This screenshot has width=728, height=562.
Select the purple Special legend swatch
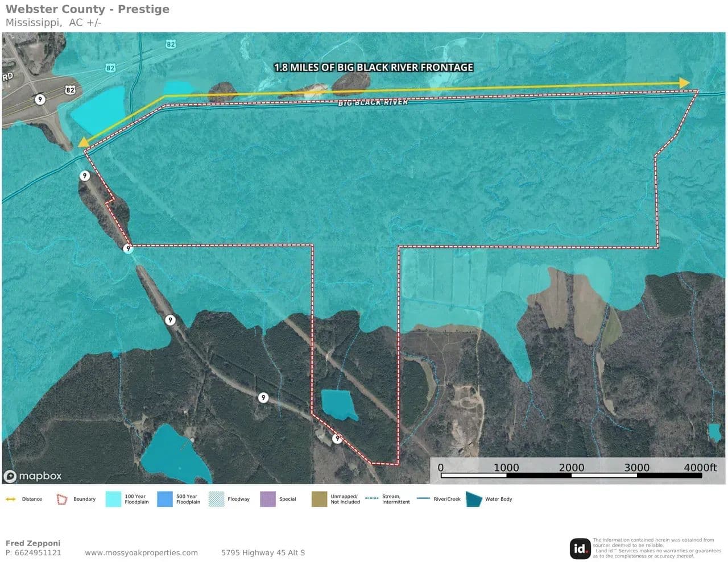267,499
